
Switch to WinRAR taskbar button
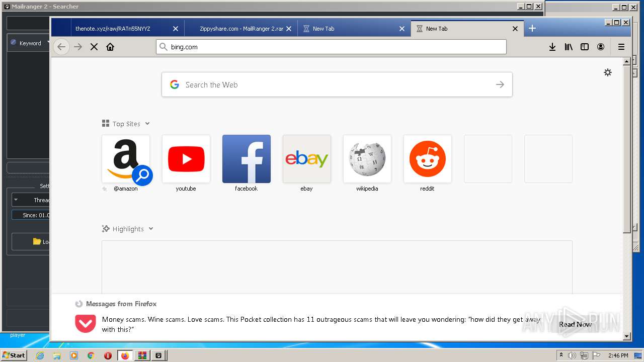pos(142,355)
